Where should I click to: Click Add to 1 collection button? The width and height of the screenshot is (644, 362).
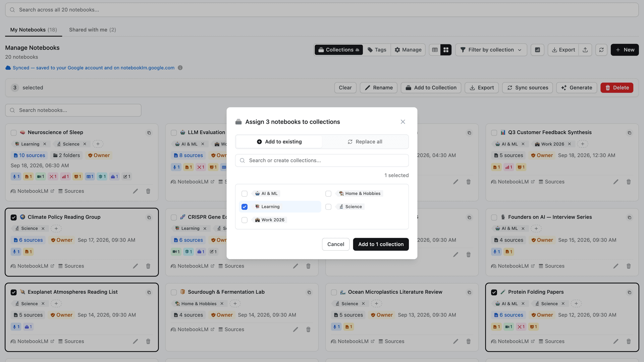381,244
